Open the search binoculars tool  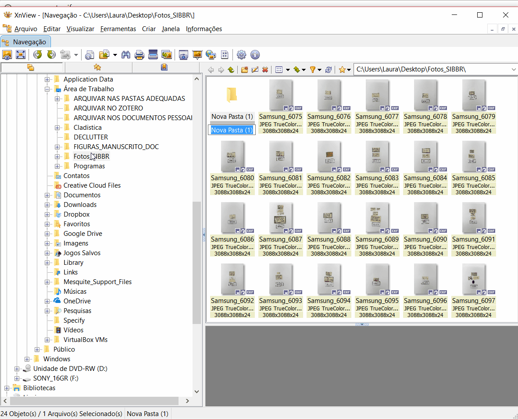[x=125, y=54]
